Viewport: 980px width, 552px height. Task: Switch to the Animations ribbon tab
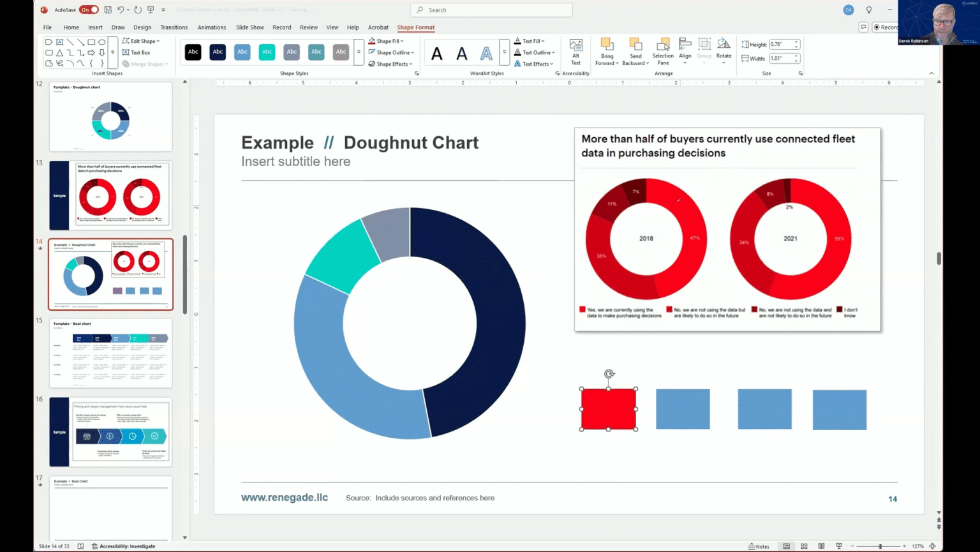211,27
